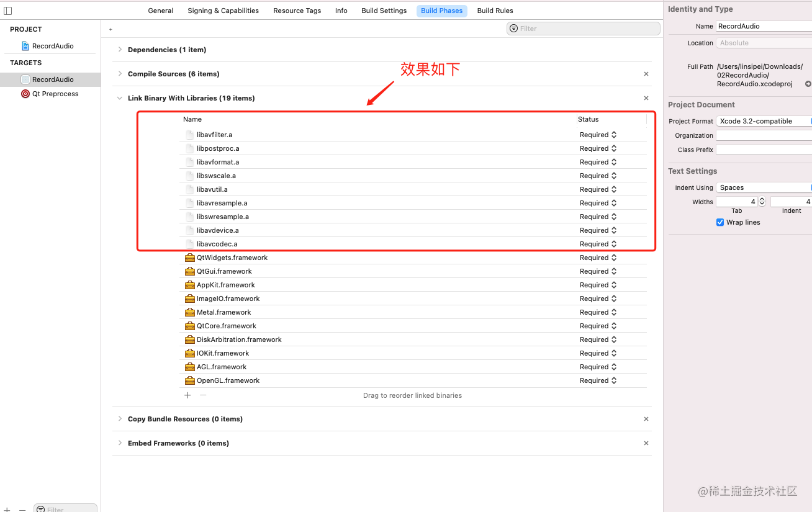Image resolution: width=812 pixels, height=512 pixels.
Task: Click the AGL.framework toolbox icon
Action: [190, 367]
